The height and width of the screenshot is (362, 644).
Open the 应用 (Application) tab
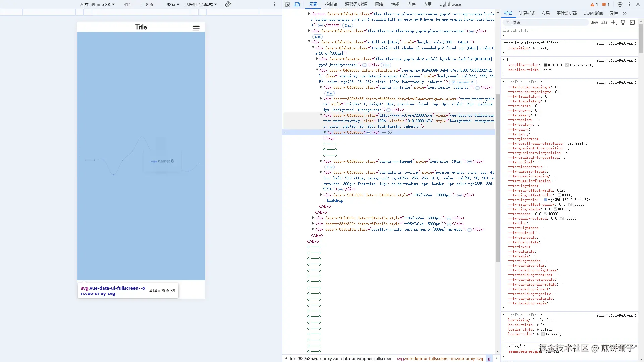427,4
